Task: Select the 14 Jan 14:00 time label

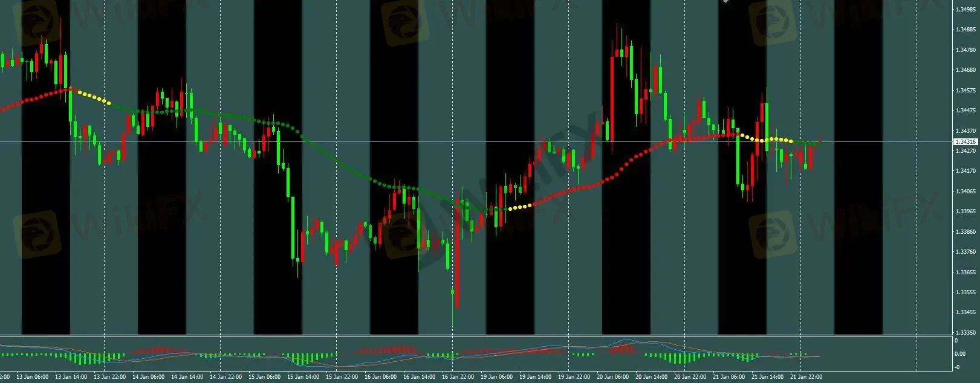Action: click(187, 377)
